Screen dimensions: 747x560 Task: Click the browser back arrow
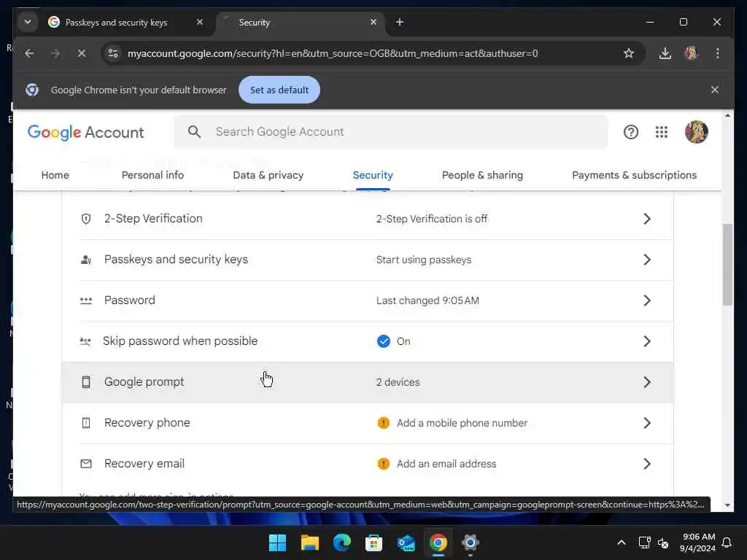point(29,53)
